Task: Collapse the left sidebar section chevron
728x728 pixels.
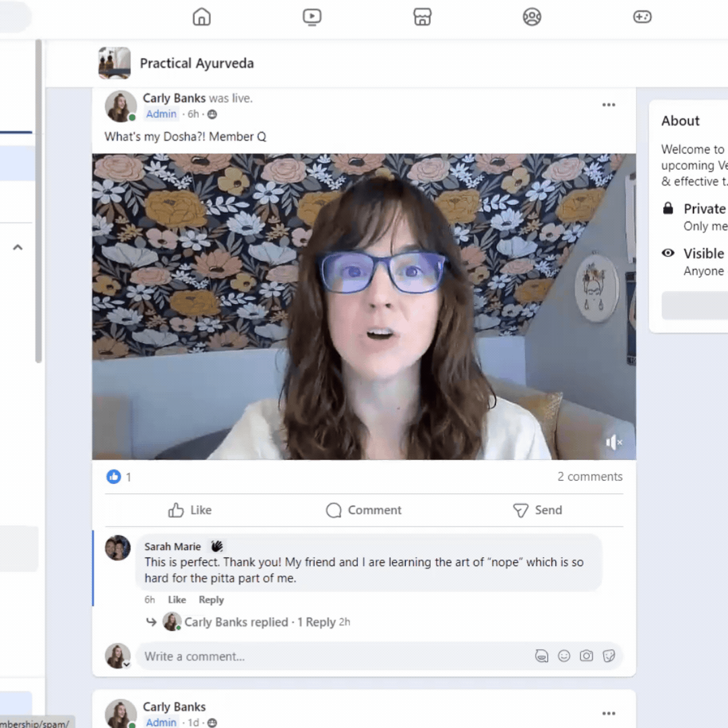Action: click(x=18, y=247)
